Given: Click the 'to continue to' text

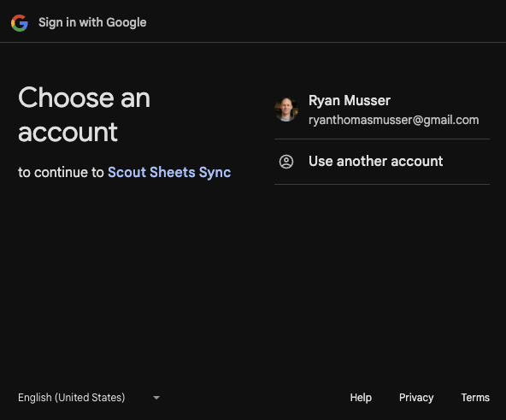Looking at the screenshot, I should (x=61, y=172).
